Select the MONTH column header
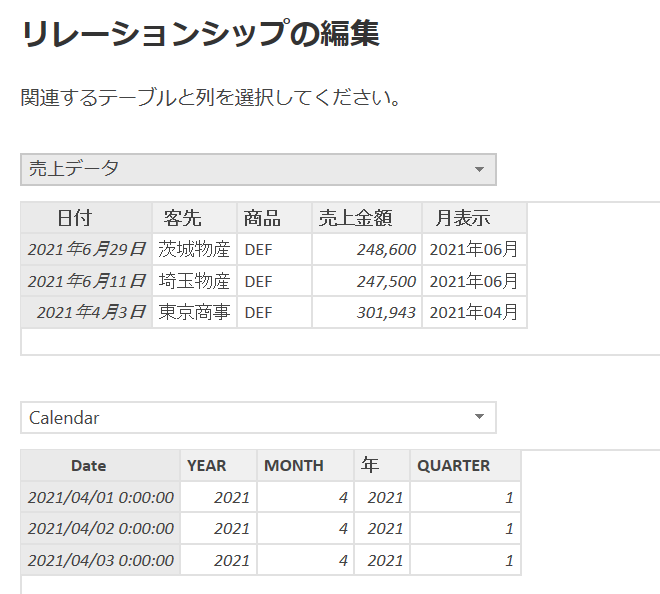Image resolution: width=660 pixels, height=594 pixels. point(305,465)
